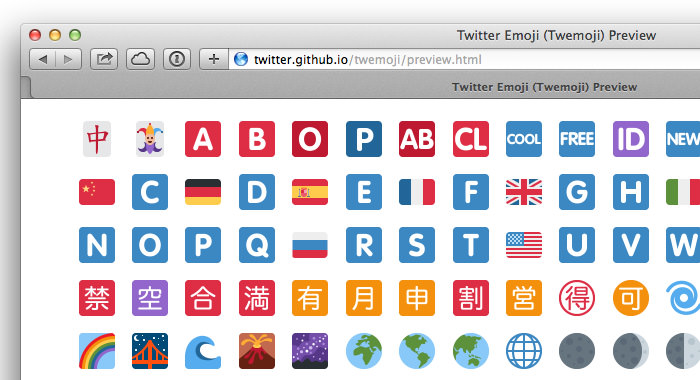Screen dimensions: 700x380
Task: Click the Safari back navigation arrow
Action: [43, 59]
